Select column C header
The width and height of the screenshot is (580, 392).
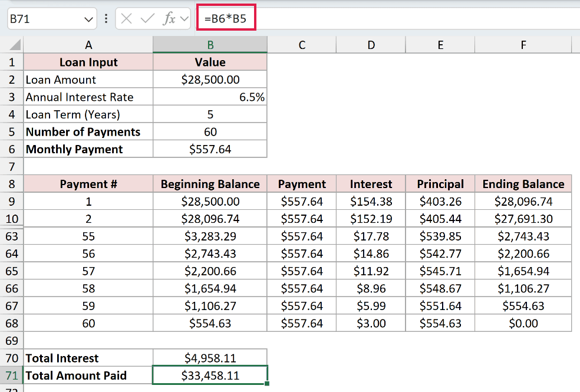[x=302, y=45]
